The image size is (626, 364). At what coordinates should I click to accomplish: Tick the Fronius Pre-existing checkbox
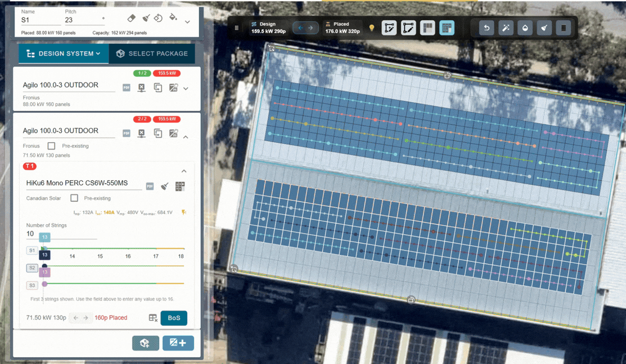[51, 146]
